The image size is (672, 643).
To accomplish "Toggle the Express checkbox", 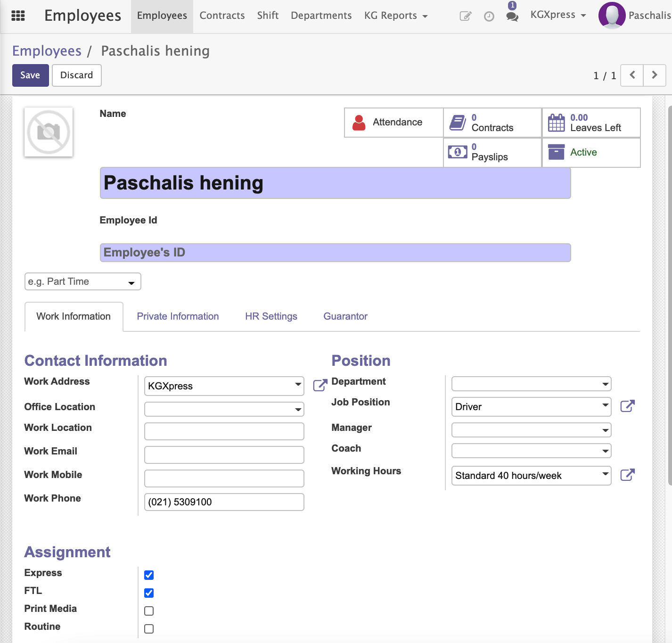I will click(149, 575).
